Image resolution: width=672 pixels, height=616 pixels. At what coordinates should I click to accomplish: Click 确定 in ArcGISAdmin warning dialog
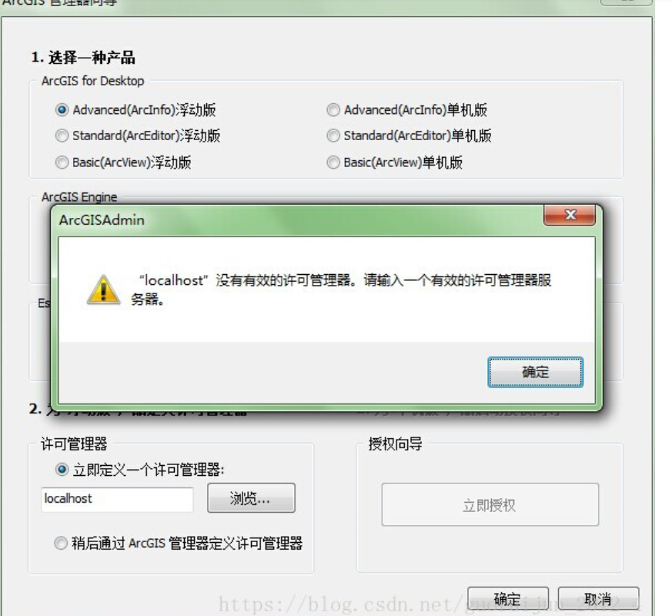(x=535, y=372)
